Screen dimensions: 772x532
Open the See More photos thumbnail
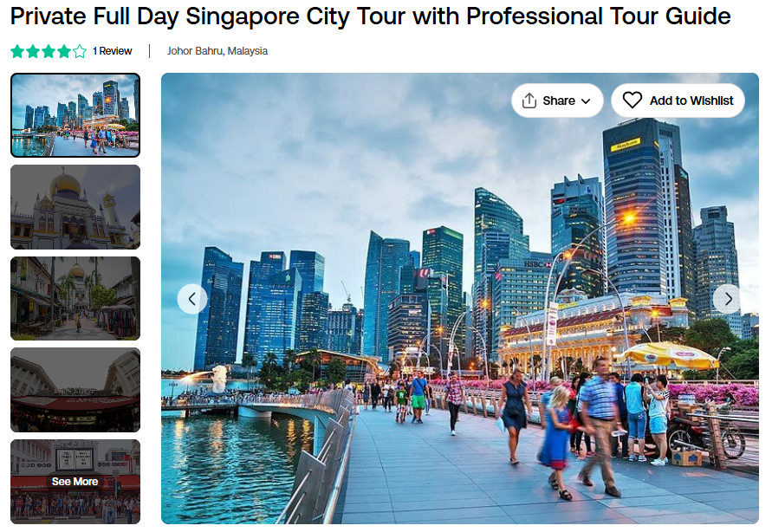(75, 481)
